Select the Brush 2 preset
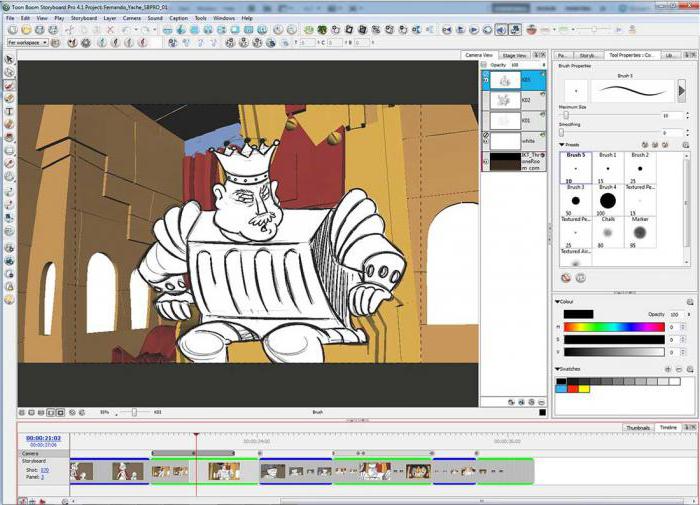This screenshot has width=700, height=505. click(640, 167)
